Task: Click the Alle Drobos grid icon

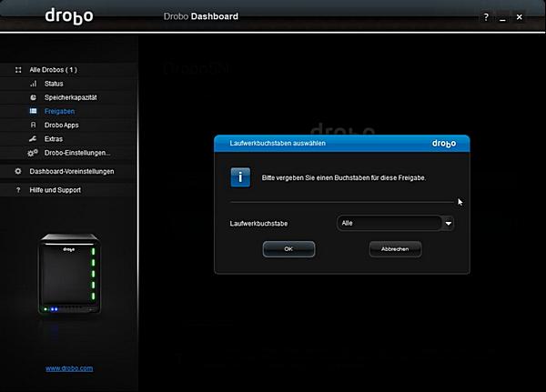Action: click(18, 70)
